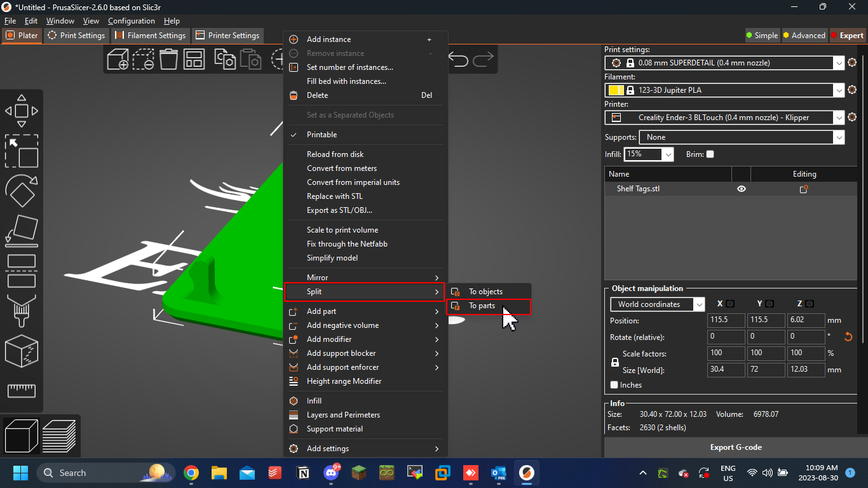Enable the Inches checkbox

pos(614,385)
